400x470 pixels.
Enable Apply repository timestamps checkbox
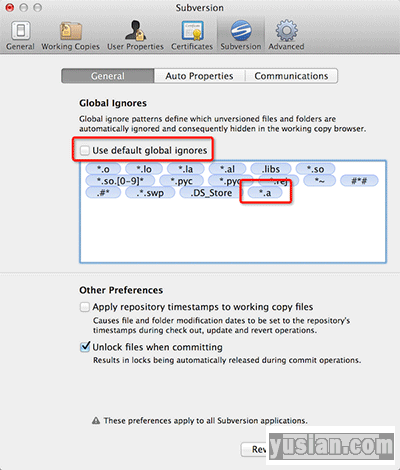tap(85, 307)
